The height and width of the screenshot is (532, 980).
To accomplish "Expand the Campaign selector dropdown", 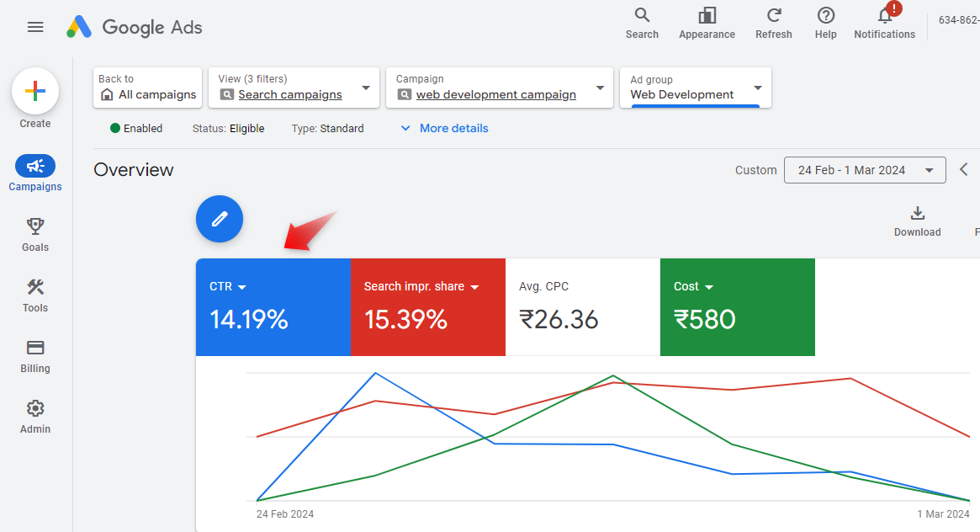I will pyautogui.click(x=499, y=88).
